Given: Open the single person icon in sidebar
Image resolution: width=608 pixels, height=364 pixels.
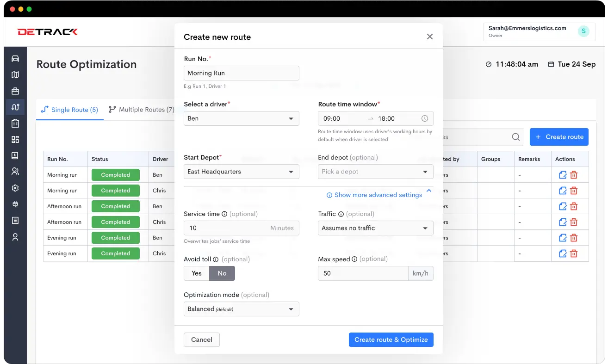Looking at the screenshot, I should coord(15,237).
